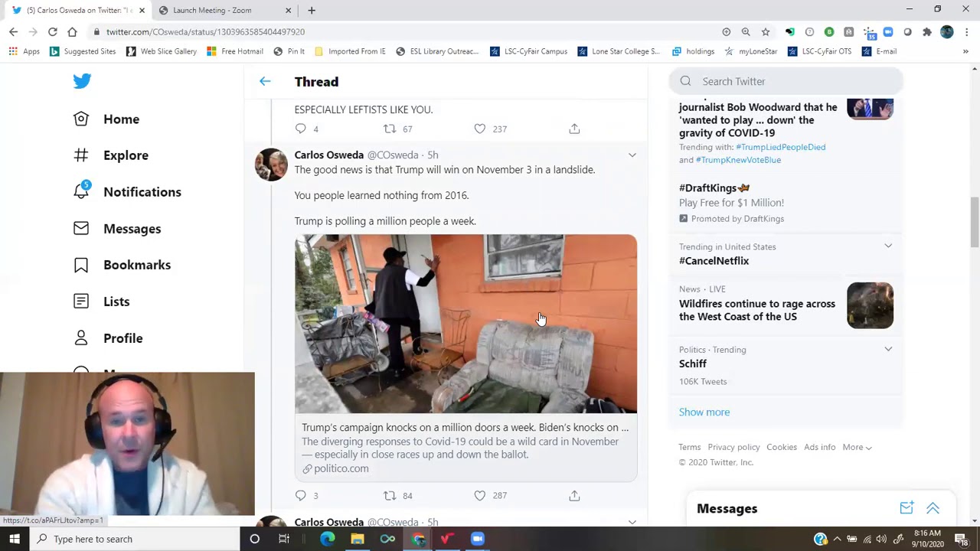Image resolution: width=980 pixels, height=551 pixels.
Task: Click the share icon next to 237 likes
Action: [574, 129]
